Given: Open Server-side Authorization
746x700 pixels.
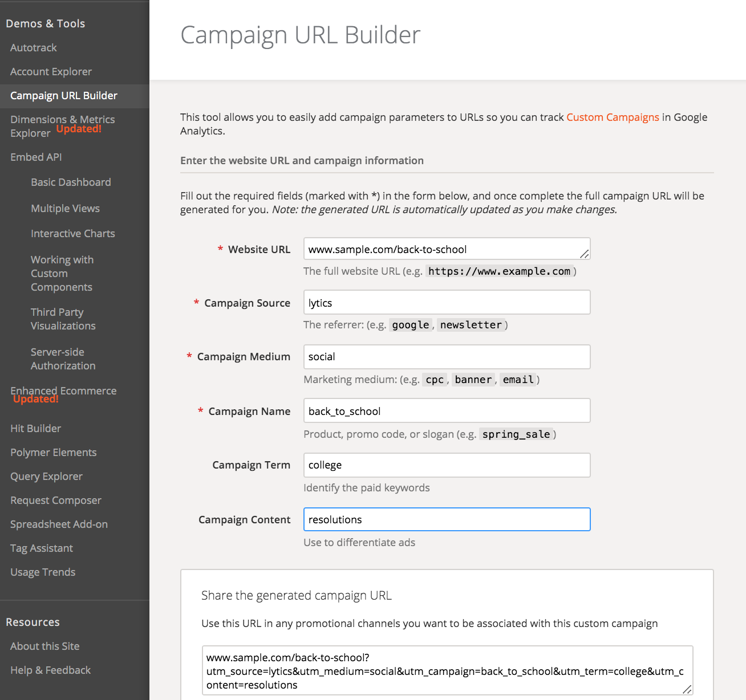Looking at the screenshot, I should (x=63, y=359).
